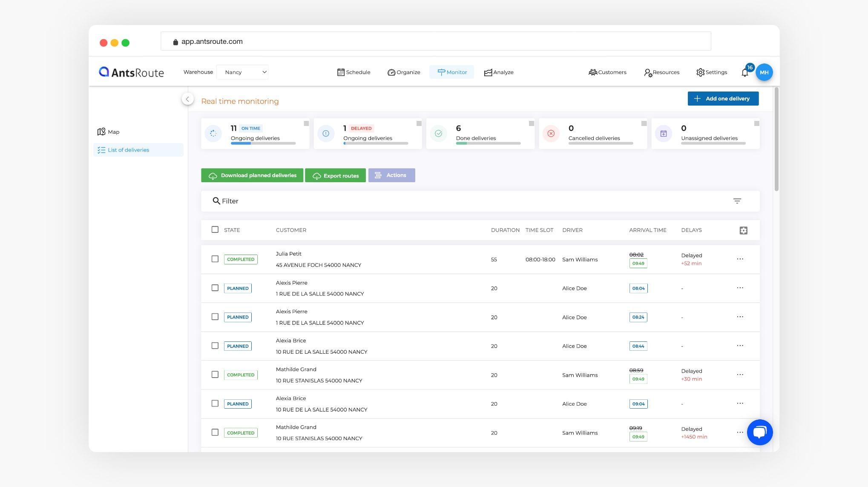Enable the select-all deliveries checkbox
Screen dimensions: 868x487
(215, 229)
